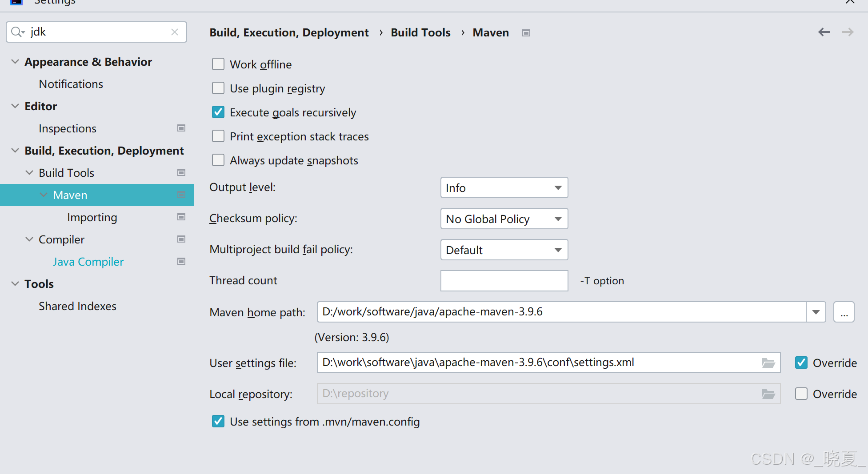Open Maven home path dropdown arrow

tap(816, 312)
